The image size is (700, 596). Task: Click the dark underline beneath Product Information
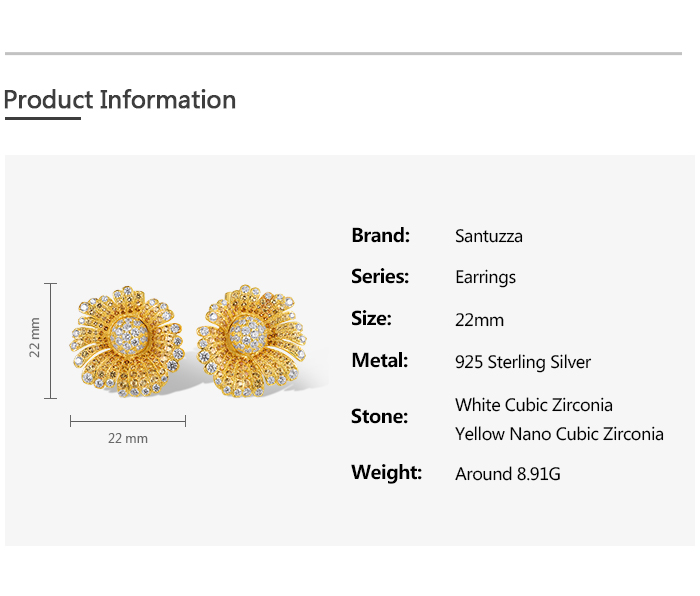pyautogui.click(x=42, y=119)
